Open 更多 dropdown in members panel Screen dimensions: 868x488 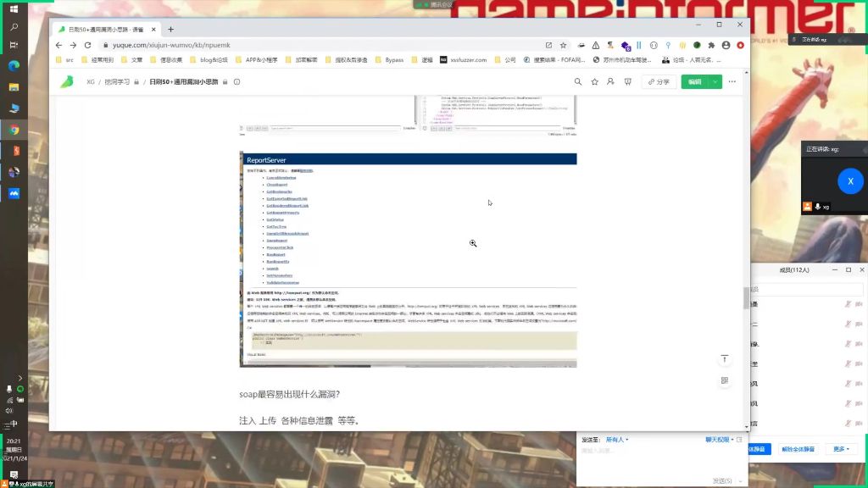tap(841, 449)
